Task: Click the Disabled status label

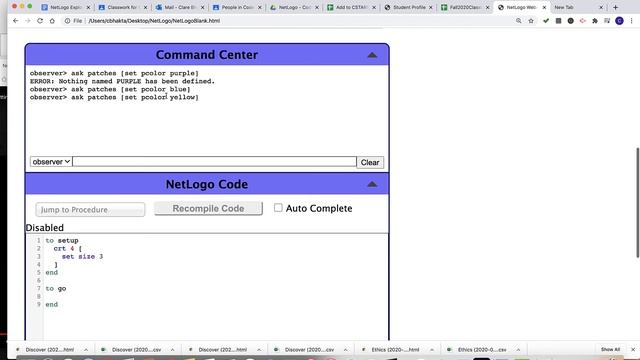Action: click(44, 228)
